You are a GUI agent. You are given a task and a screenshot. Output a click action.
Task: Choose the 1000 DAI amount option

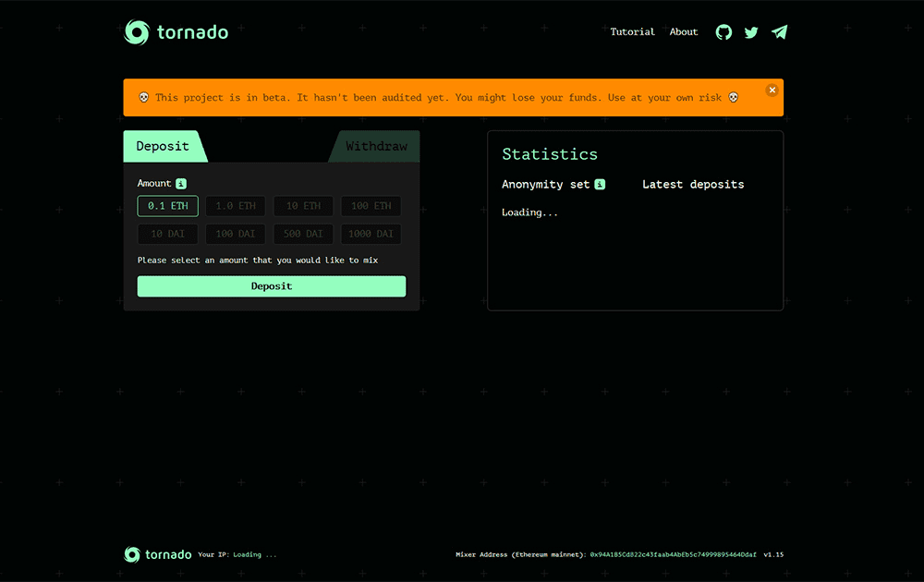(x=371, y=234)
